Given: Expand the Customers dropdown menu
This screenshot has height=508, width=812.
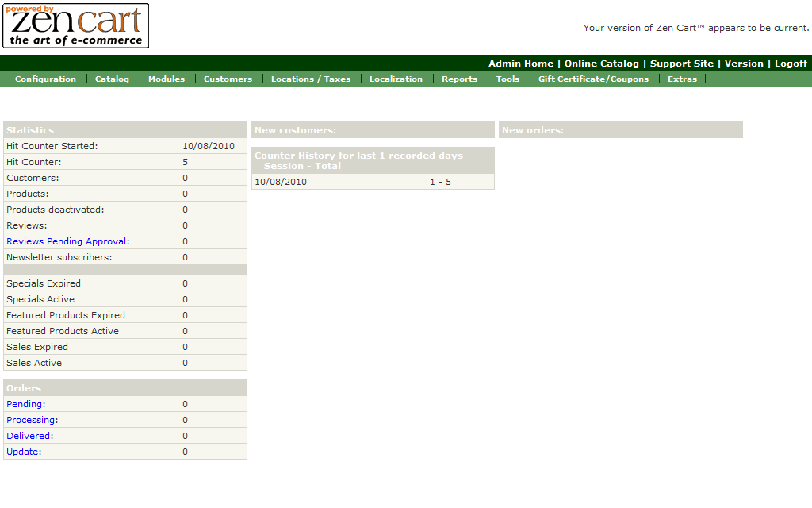Looking at the screenshot, I should pyautogui.click(x=228, y=79).
